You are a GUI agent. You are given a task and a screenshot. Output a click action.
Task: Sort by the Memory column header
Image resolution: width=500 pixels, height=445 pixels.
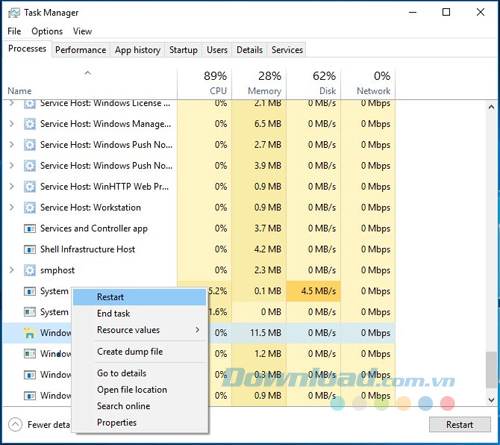tap(259, 83)
